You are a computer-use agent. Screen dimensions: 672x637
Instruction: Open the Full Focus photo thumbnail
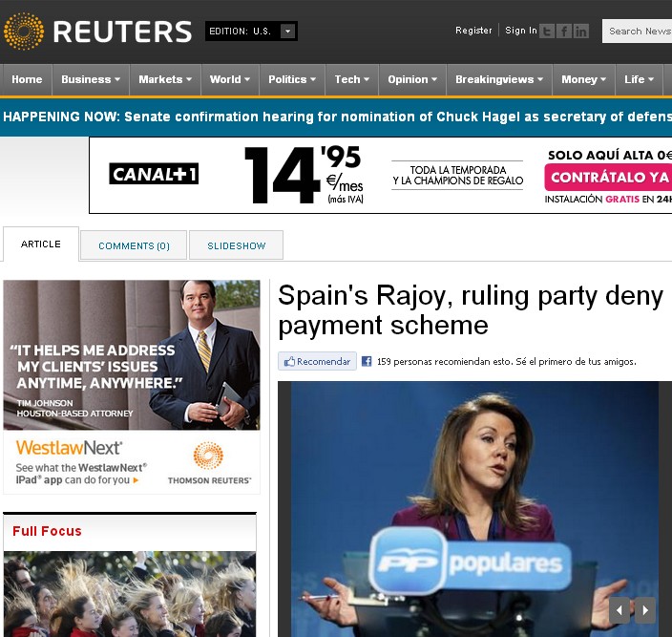[130, 593]
